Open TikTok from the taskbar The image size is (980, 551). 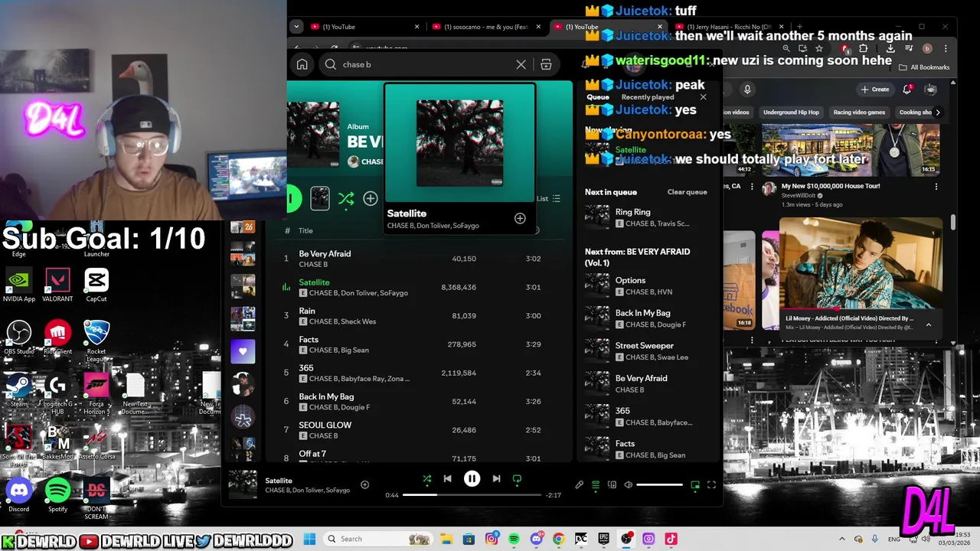(x=671, y=539)
